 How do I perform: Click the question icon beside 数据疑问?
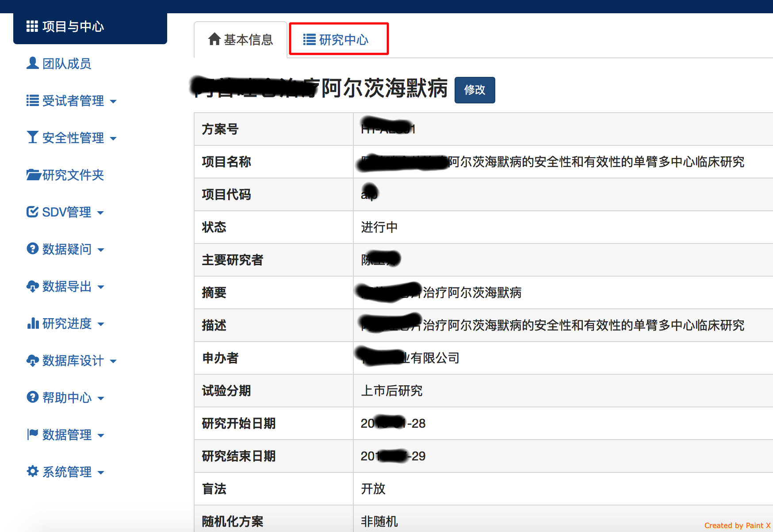(x=32, y=249)
